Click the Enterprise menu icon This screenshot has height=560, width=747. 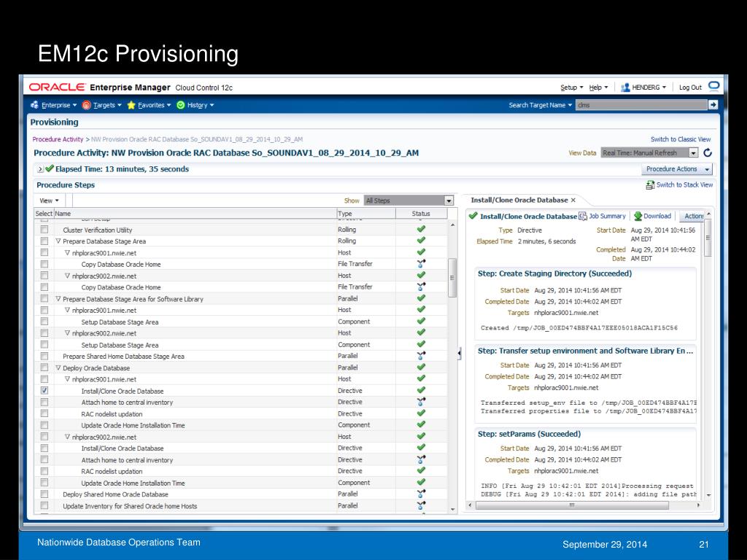[34, 105]
